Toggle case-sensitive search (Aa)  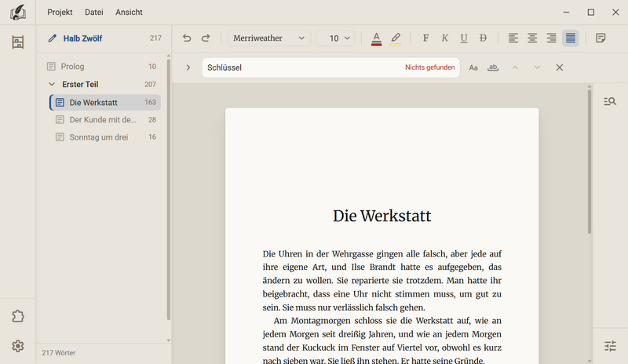pyautogui.click(x=473, y=67)
